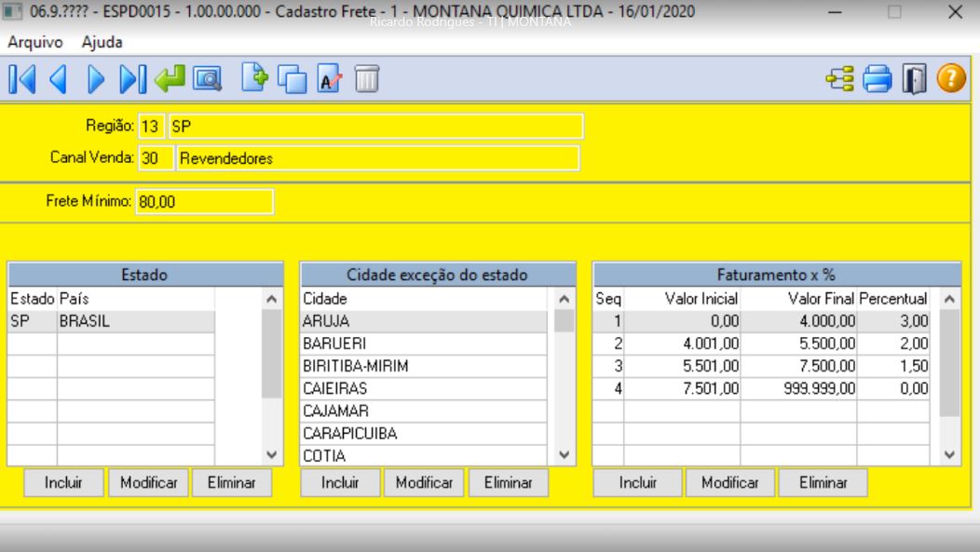
Task: Click Incluir under Faturamento x % table
Action: (x=637, y=483)
